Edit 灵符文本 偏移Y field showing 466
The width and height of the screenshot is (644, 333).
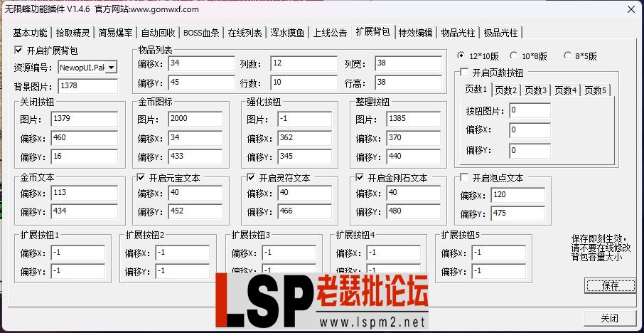pyautogui.click(x=305, y=212)
